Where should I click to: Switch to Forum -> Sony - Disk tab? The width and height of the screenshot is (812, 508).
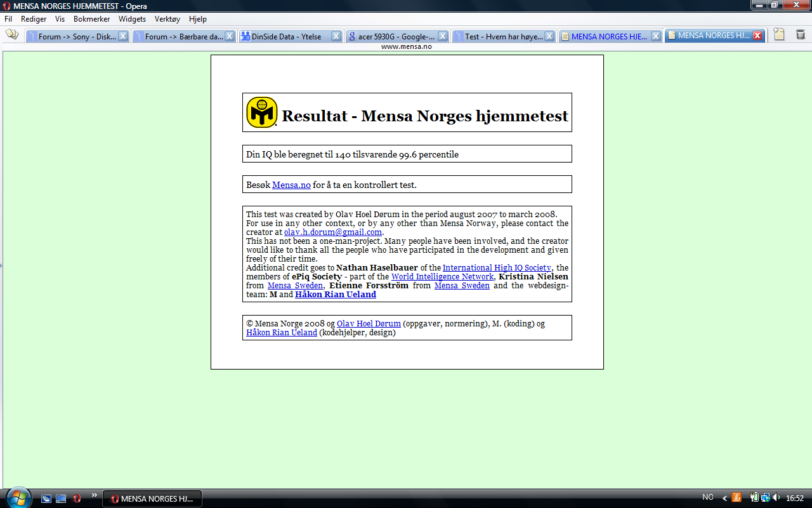[77, 36]
